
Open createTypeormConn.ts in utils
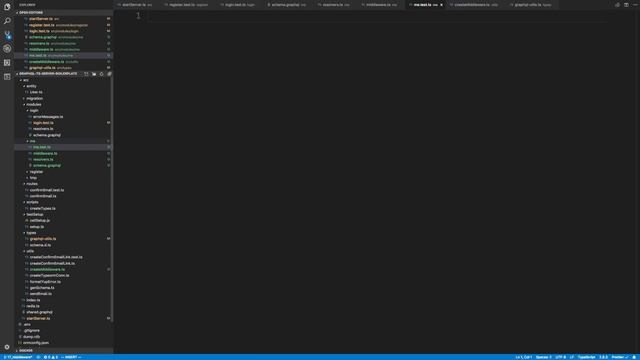[x=49, y=276]
